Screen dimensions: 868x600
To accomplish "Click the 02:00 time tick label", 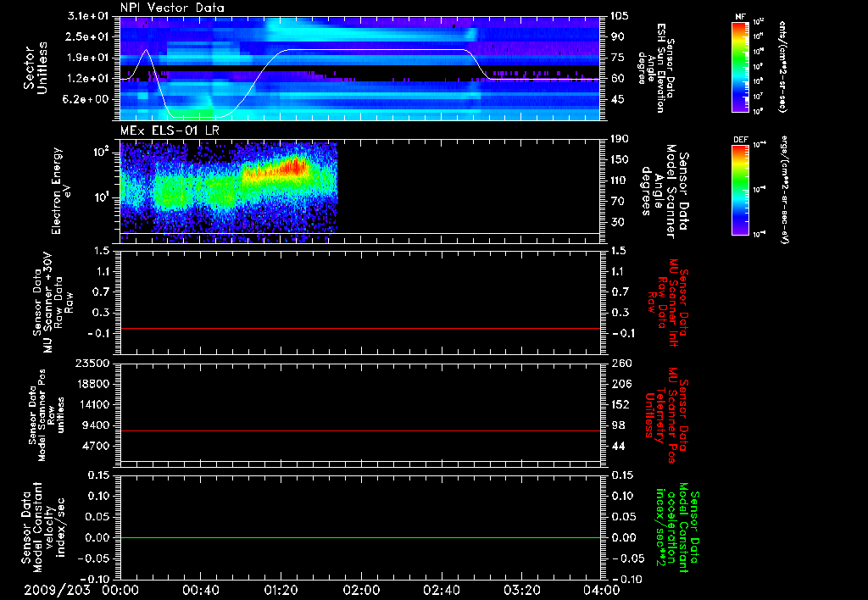I will [361, 590].
